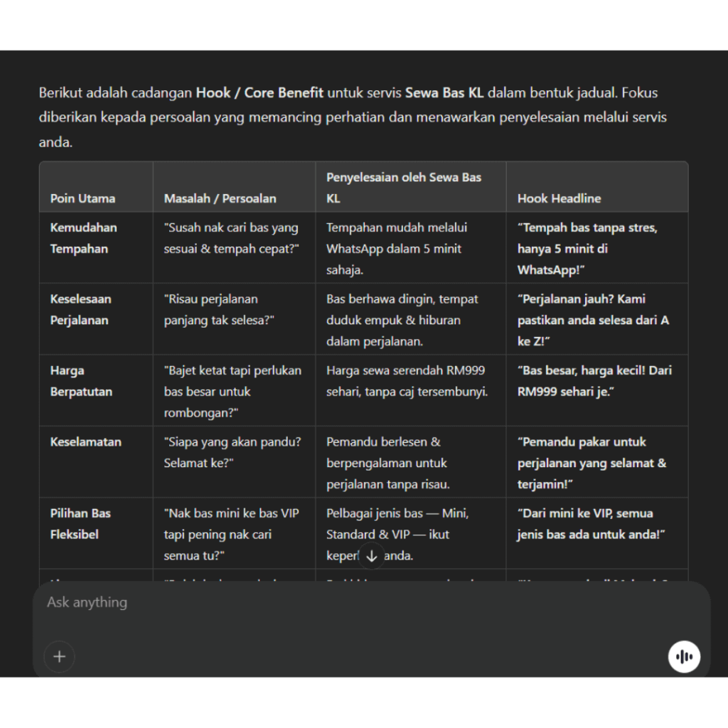Click the bold Hook / Core Benefit text

[259, 92]
